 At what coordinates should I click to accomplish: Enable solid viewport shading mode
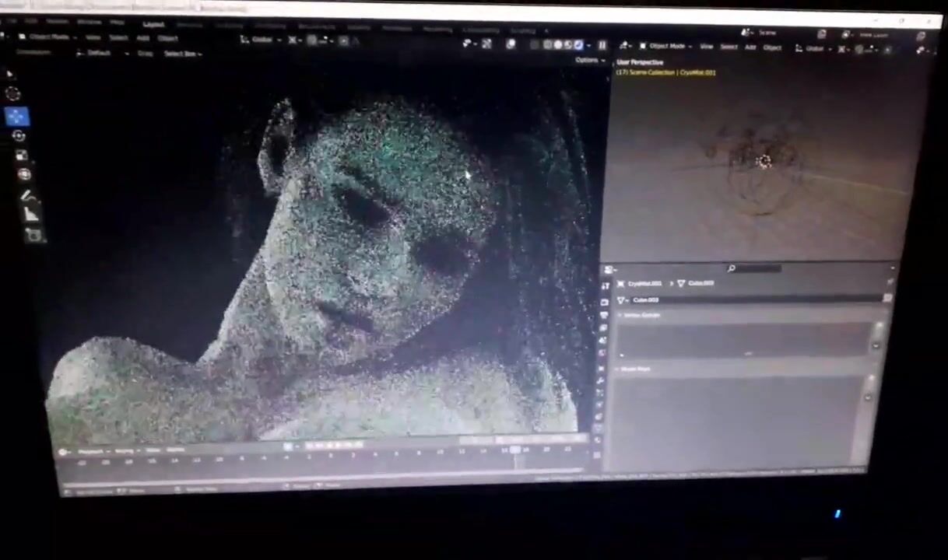tap(557, 45)
